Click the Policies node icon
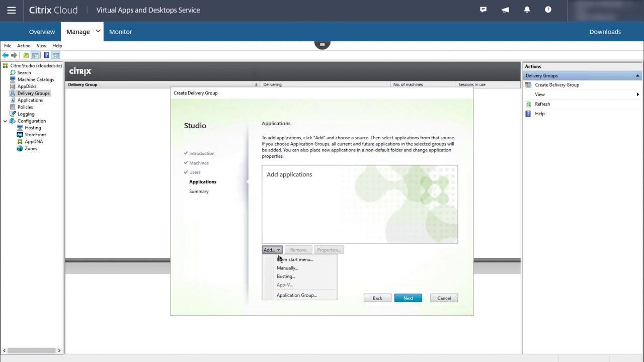Screen dimensions: 644x362 [x=13, y=107]
